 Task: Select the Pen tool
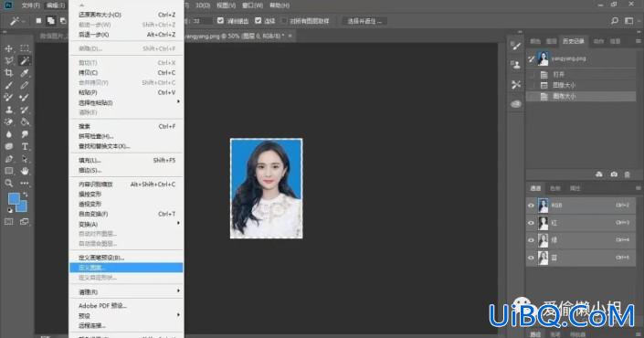(x=8, y=159)
